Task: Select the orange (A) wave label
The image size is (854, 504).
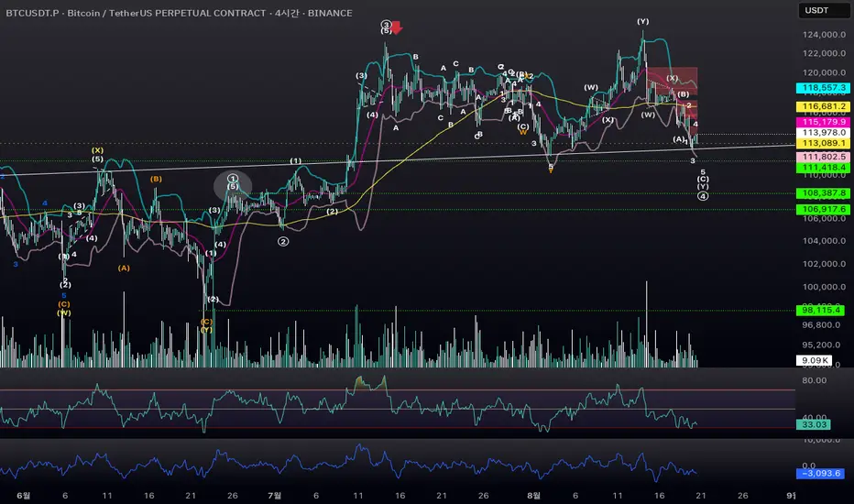Action: (x=124, y=268)
